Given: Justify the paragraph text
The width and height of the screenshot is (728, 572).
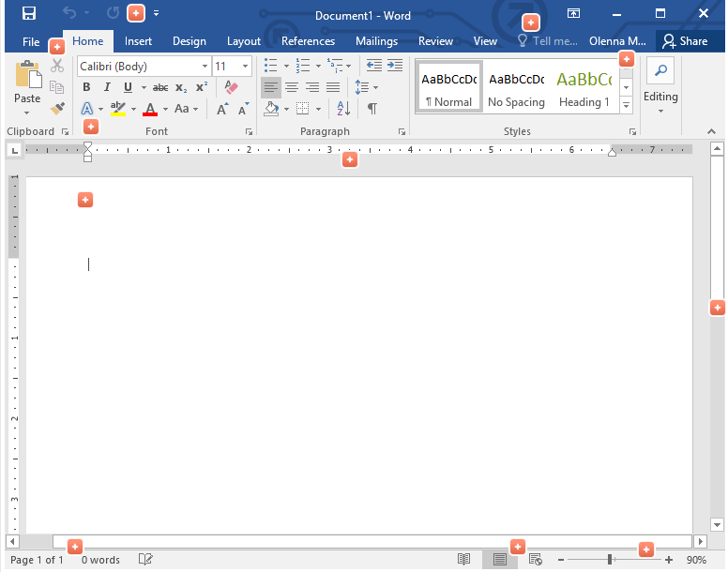Looking at the screenshot, I should 333,87.
